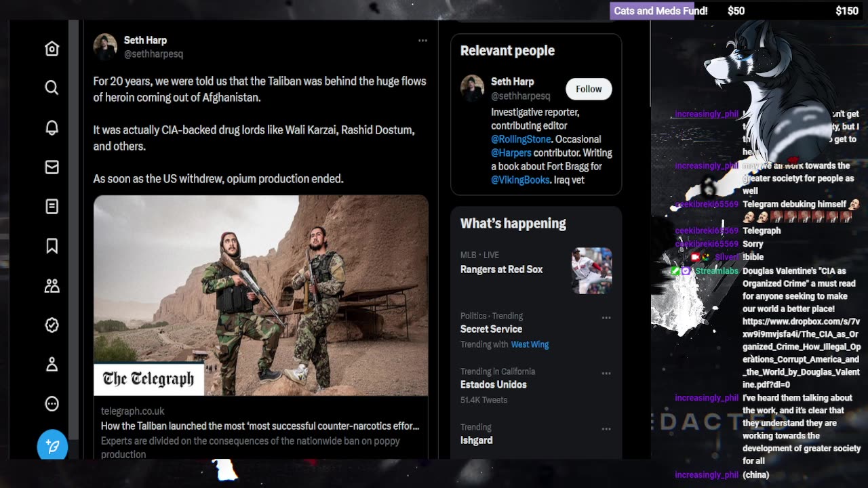Open the Communities people icon

[x=52, y=285]
